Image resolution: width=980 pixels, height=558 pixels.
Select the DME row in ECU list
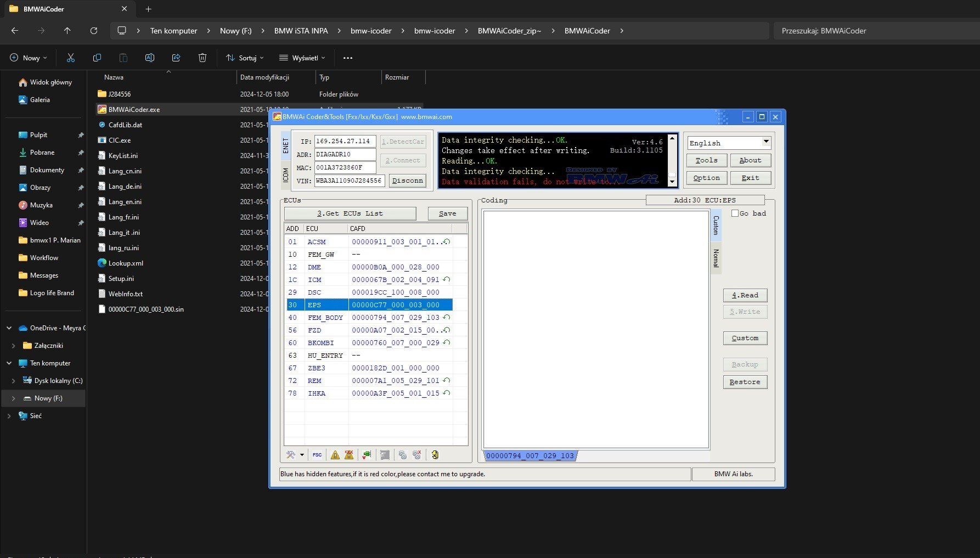point(369,267)
